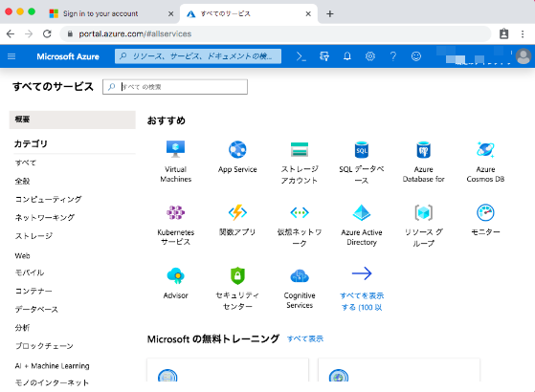Open the Azure Database for service icon
The width and height of the screenshot is (535, 392).
tap(423, 149)
